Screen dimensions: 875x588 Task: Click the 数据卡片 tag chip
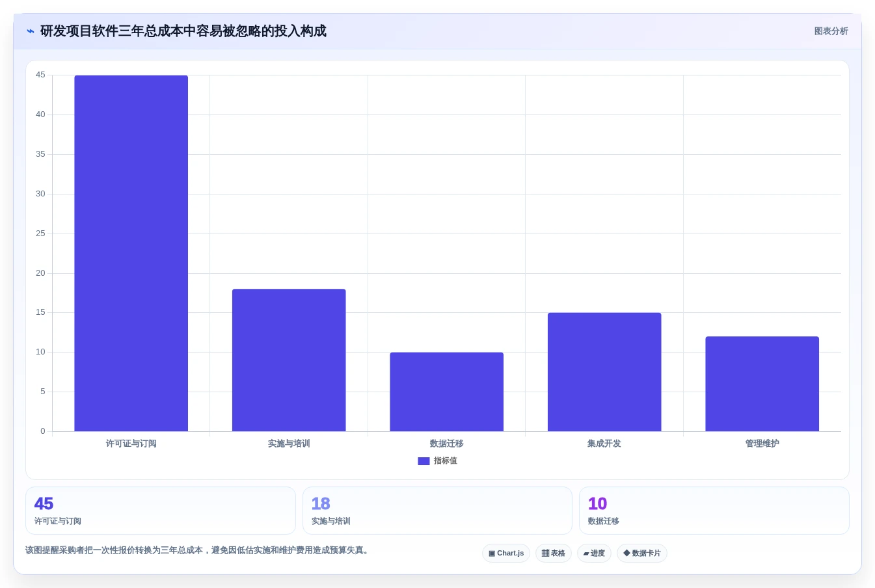coord(642,554)
